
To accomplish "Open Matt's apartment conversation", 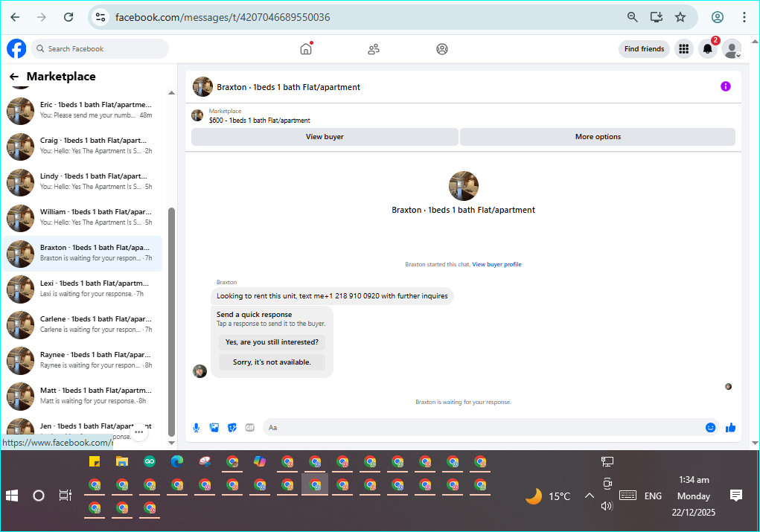I will (x=83, y=397).
